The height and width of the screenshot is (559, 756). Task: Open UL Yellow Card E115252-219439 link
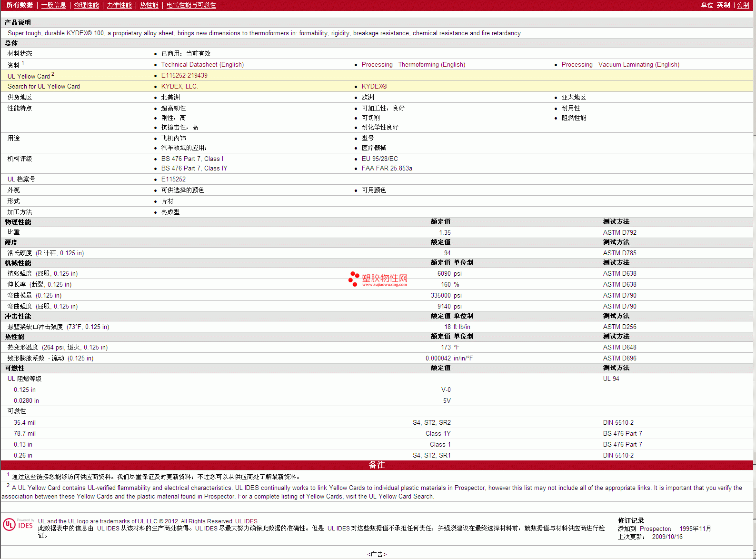184,75
